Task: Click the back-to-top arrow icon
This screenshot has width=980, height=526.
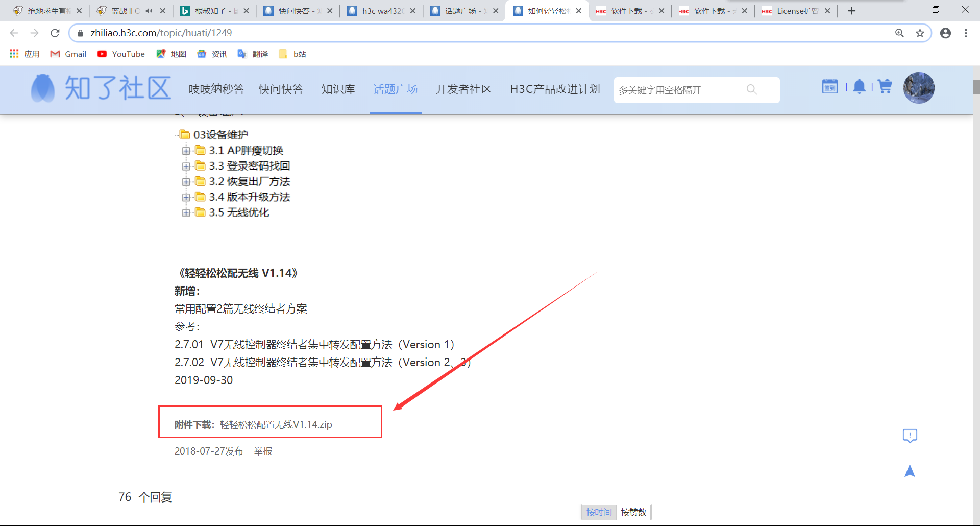Action: [x=910, y=471]
